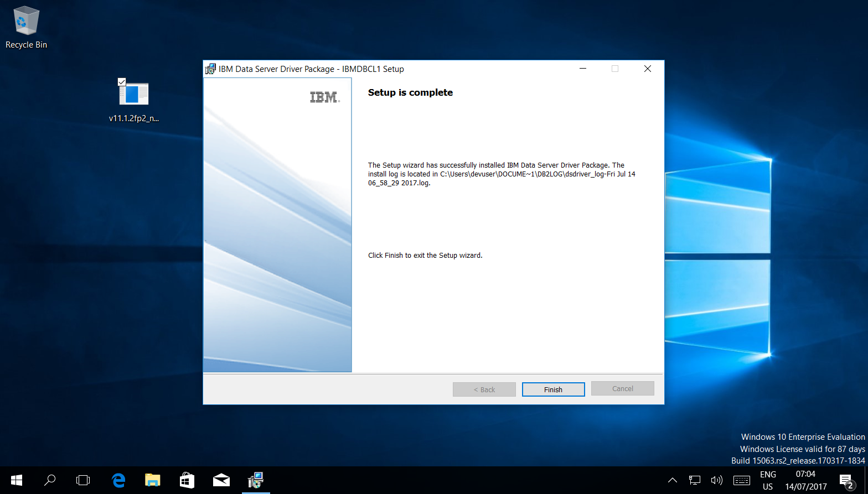Close the IBM Setup window
Viewport: 868px width, 494px height.
[647, 69]
